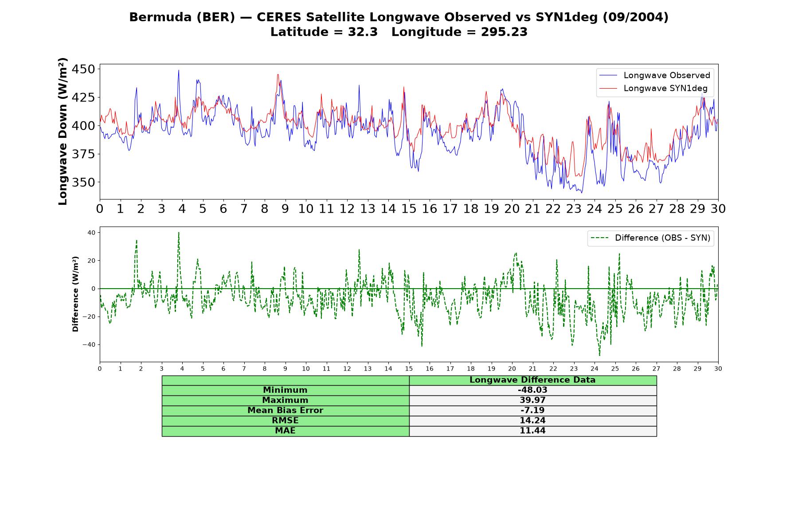The height and width of the screenshot is (532, 798).
Task: Click the Minimum value -48.03 cell
Action: [532, 390]
